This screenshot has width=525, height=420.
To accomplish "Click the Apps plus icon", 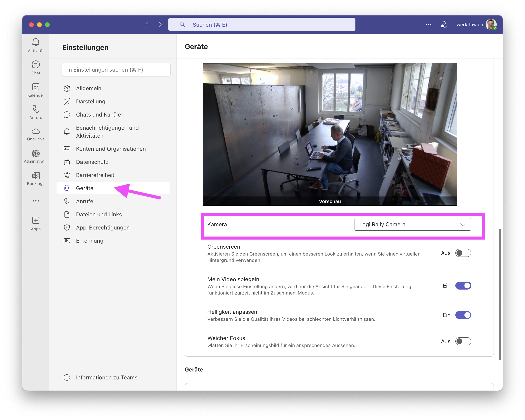I will click(36, 221).
